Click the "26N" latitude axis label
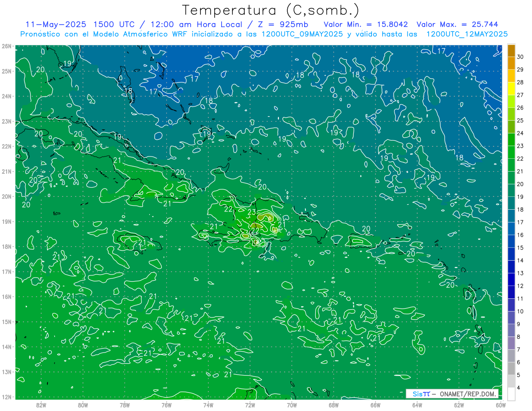Image resolution: width=532 pixels, height=411 pixels. coord(7,46)
